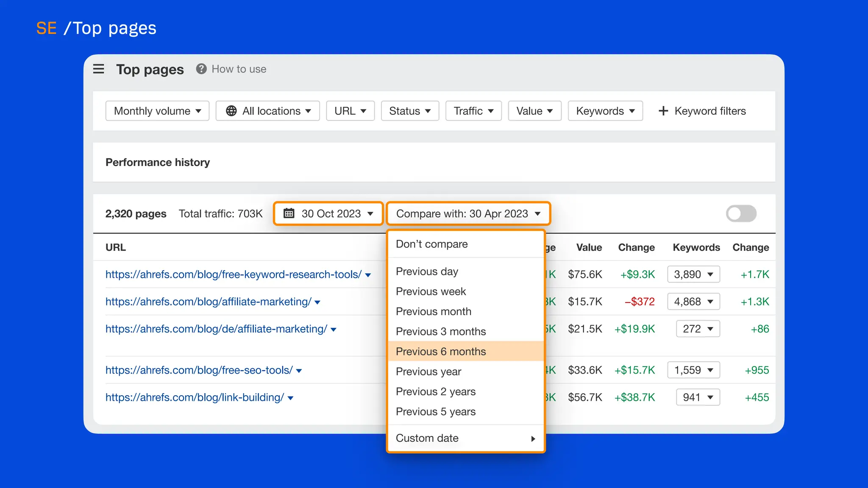Choose Previous day in compare menu
This screenshot has height=488, width=868.
pos(466,272)
